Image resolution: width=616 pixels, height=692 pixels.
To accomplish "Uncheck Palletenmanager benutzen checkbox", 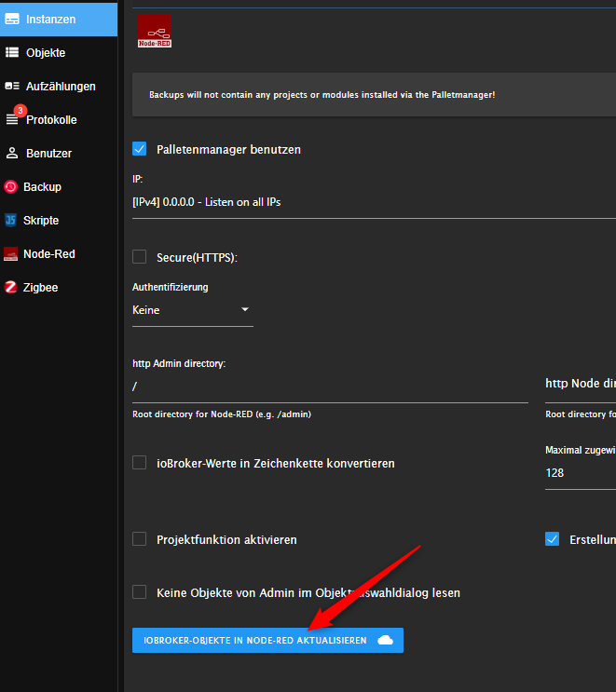I will click(140, 149).
